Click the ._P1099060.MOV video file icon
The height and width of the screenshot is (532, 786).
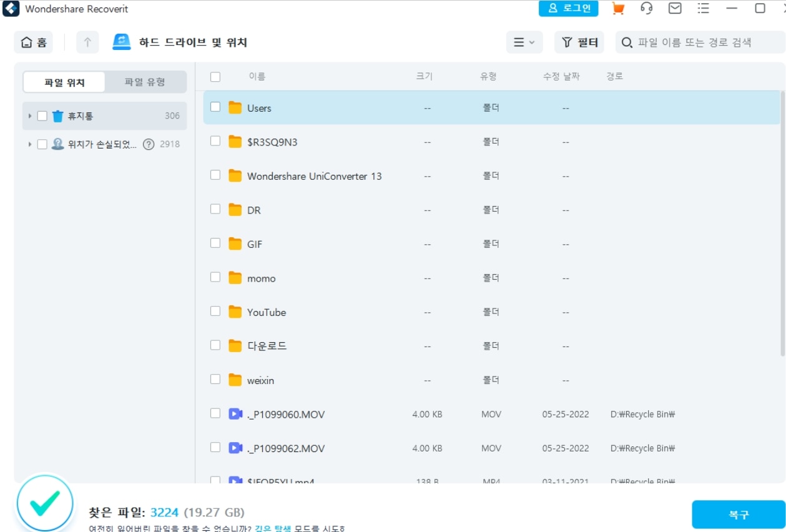(235, 414)
